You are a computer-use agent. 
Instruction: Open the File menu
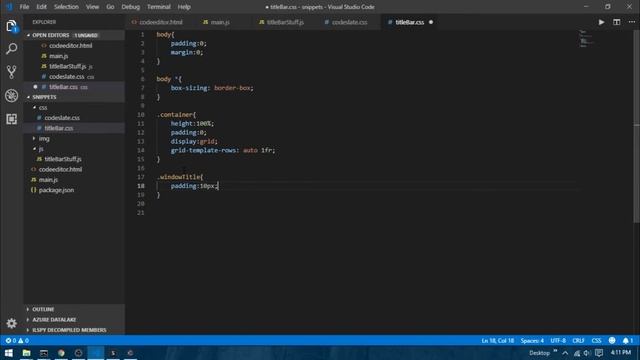tap(24, 7)
